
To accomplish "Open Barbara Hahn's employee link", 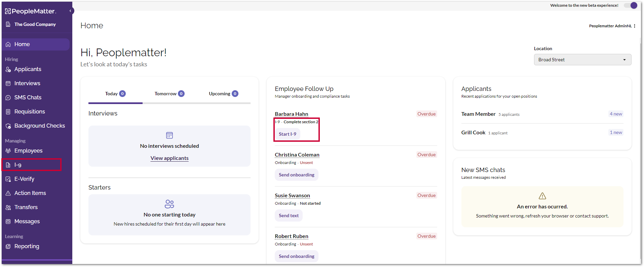I will click(x=292, y=114).
